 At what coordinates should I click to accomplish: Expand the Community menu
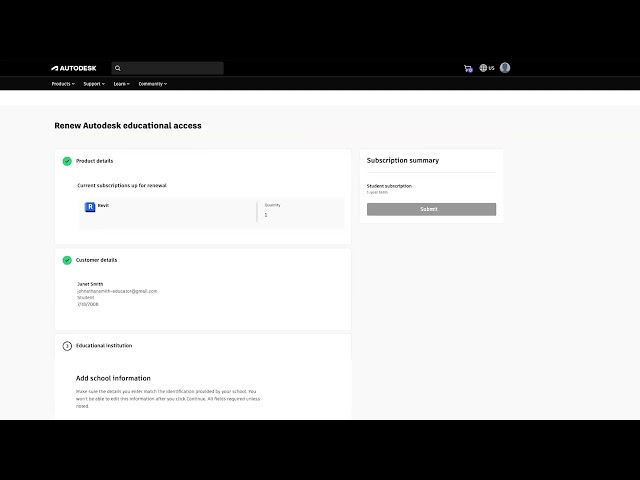(x=153, y=84)
